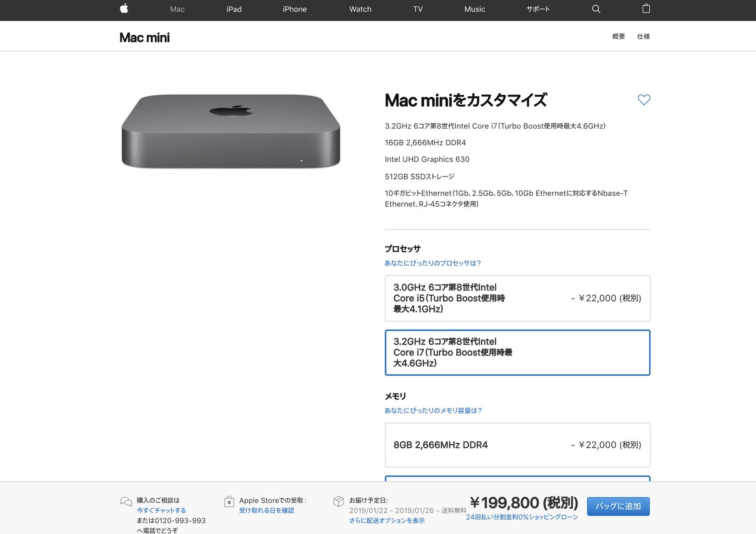Switch to 仕様 specs tab
The width and height of the screenshot is (756, 534).
(x=643, y=36)
